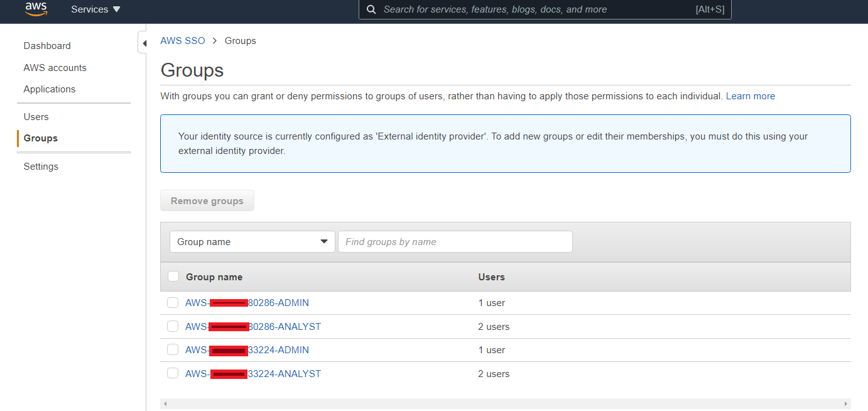This screenshot has height=411, width=868.
Task: Check the box for 33224-ADMIN group
Action: click(x=173, y=349)
